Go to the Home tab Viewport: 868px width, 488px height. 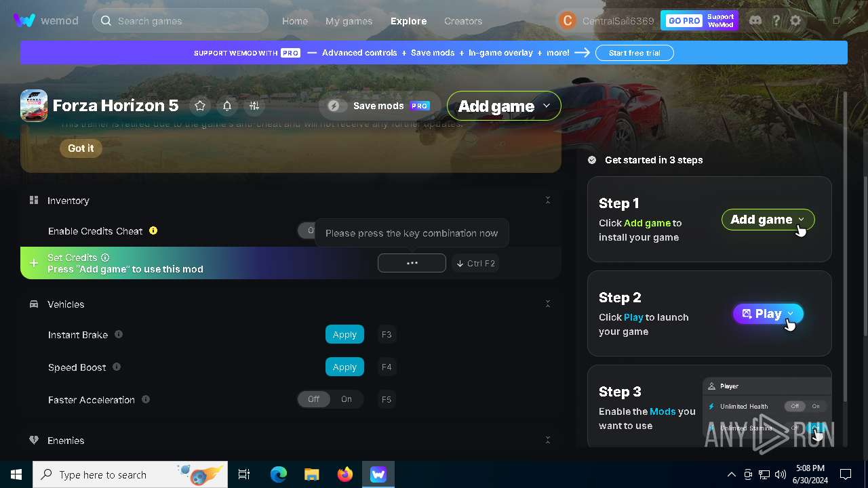pyautogui.click(x=295, y=21)
